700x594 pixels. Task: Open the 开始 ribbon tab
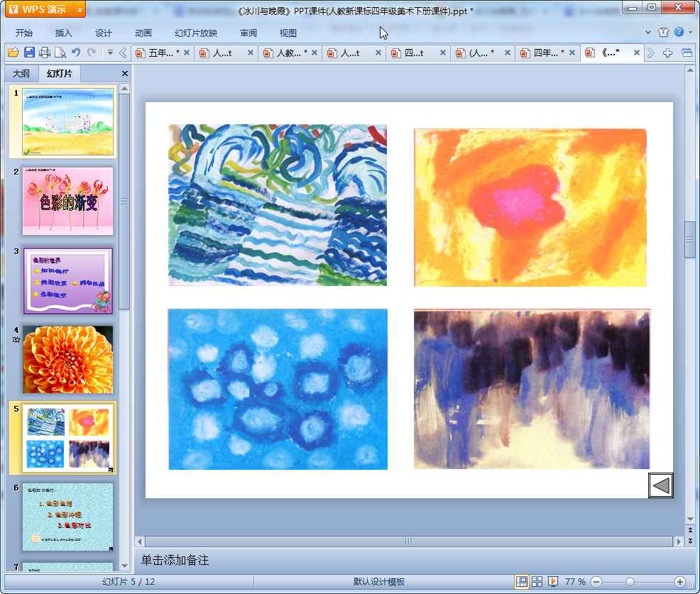click(x=24, y=33)
